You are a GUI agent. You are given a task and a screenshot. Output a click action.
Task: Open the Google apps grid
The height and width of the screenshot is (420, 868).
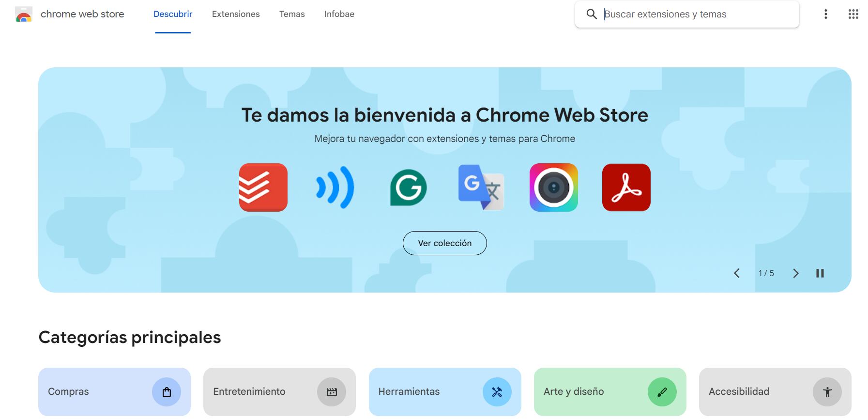point(853,15)
